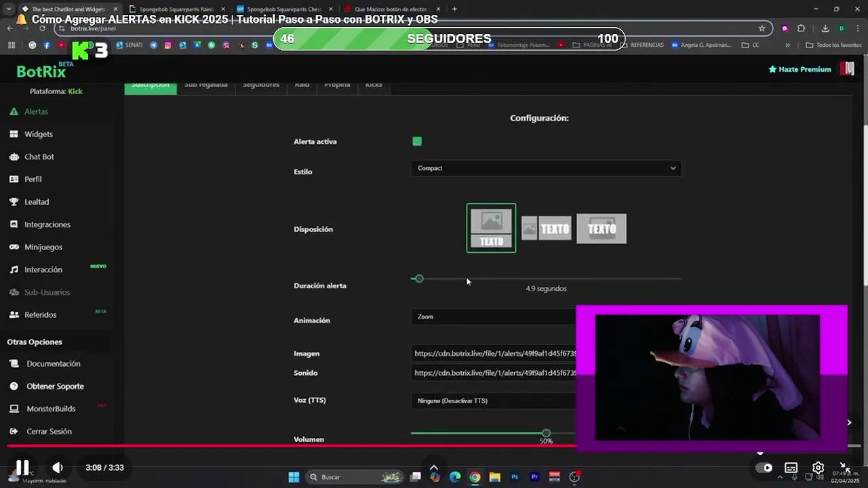
Task: Click the Hazte Premium link
Action: point(800,69)
